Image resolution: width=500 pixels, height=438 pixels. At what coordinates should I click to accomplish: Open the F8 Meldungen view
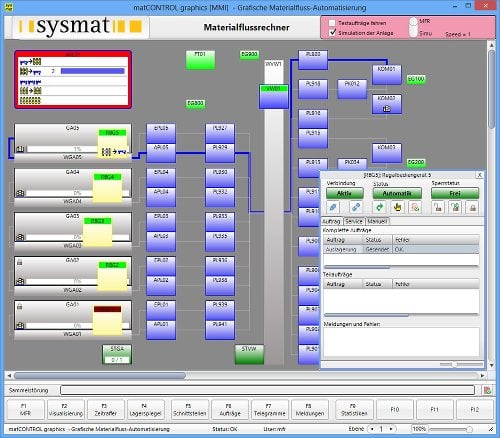click(310, 410)
